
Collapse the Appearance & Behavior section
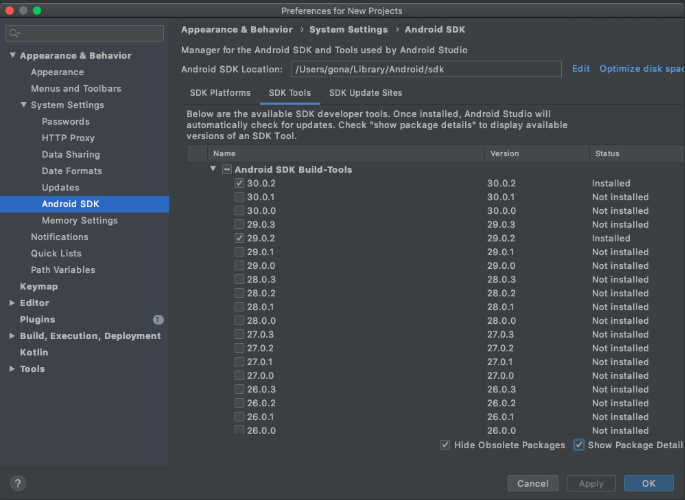click(x=12, y=55)
